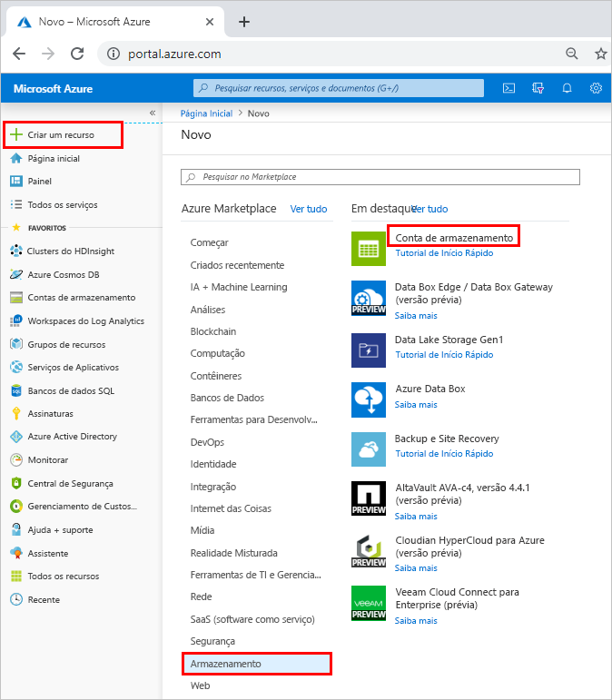The height and width of the screenshot is (700, 612).
Task: Click the Microsoft Azure header logo text
Action: (54, 88)
